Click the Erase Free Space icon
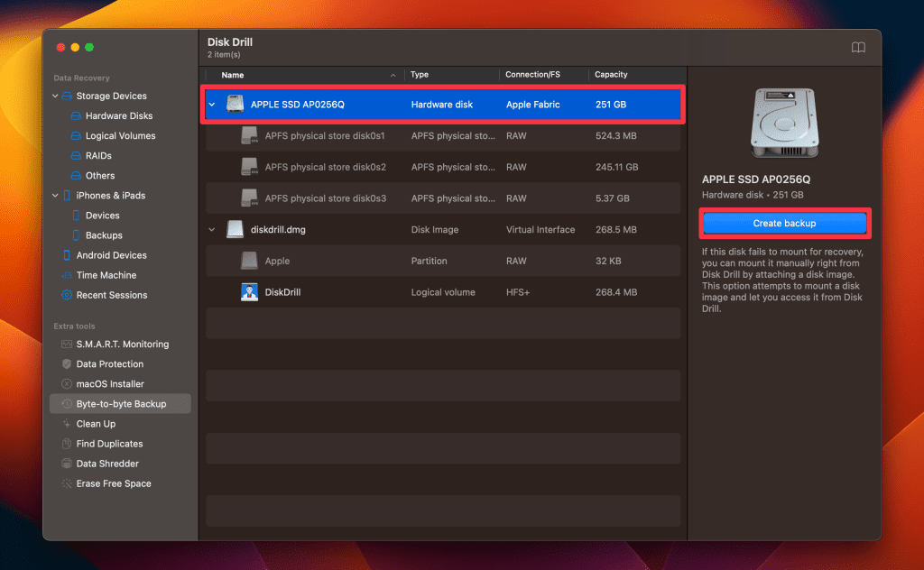This screenshot has width=924, height=570. (67, 483)
